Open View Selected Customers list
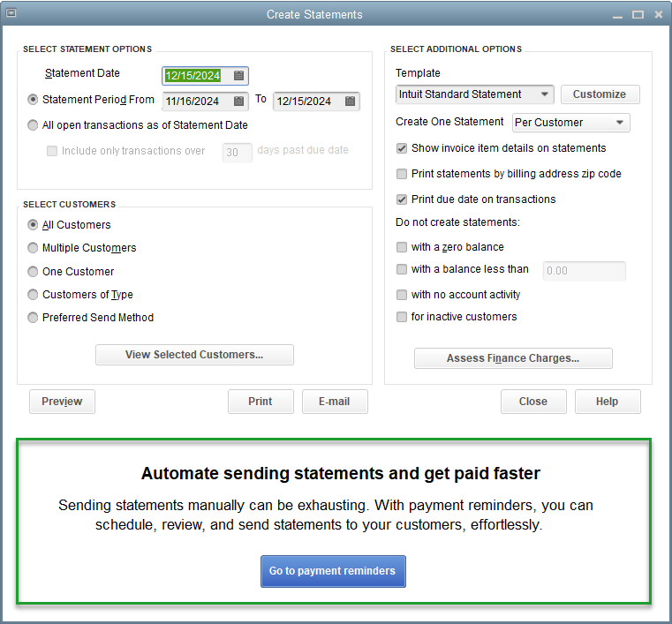 click(194, 355)
